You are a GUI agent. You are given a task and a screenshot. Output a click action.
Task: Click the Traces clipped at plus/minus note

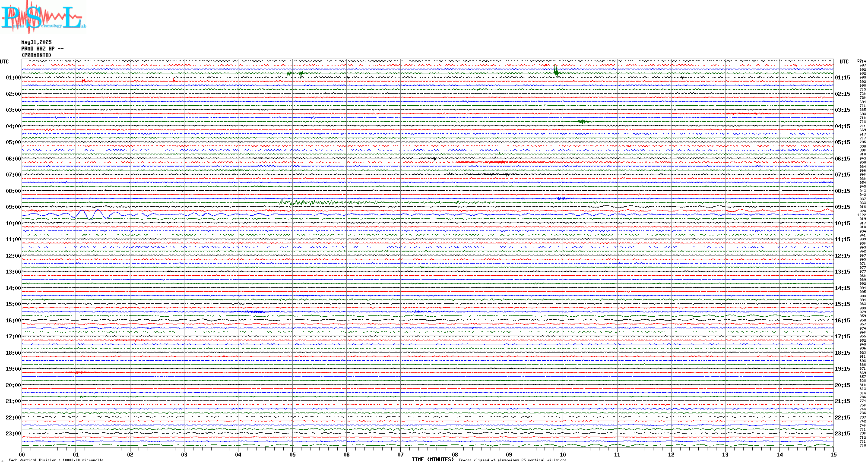click(x=513, y=460)
